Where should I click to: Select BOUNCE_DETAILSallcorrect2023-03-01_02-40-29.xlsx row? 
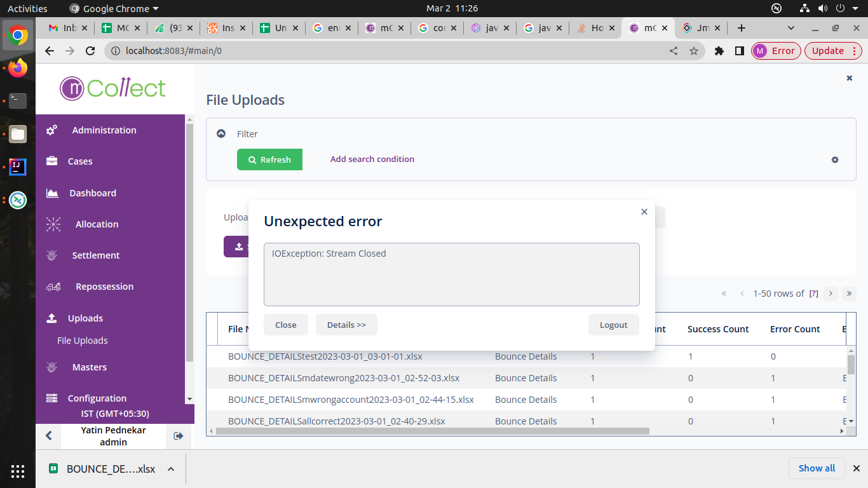(x=526, y=421)
